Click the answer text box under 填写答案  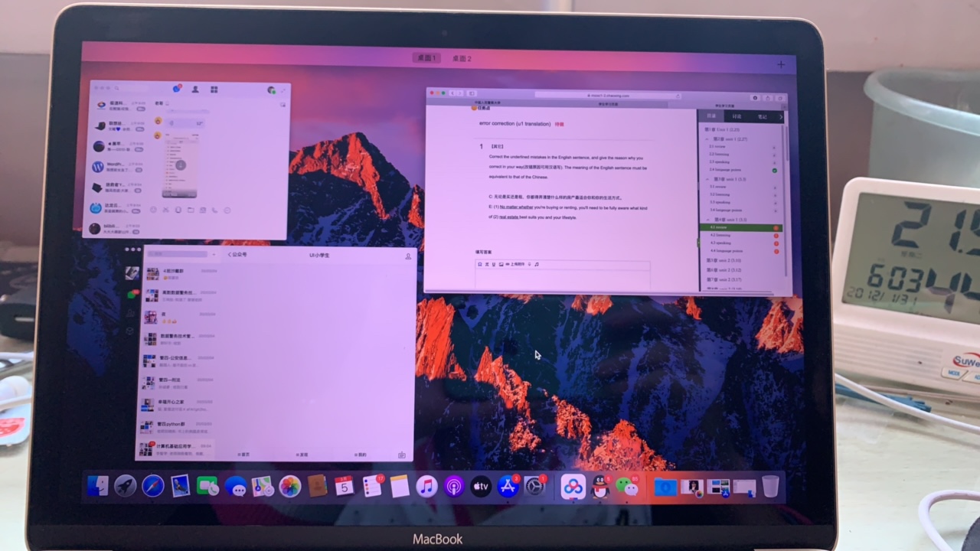[563, 279]
